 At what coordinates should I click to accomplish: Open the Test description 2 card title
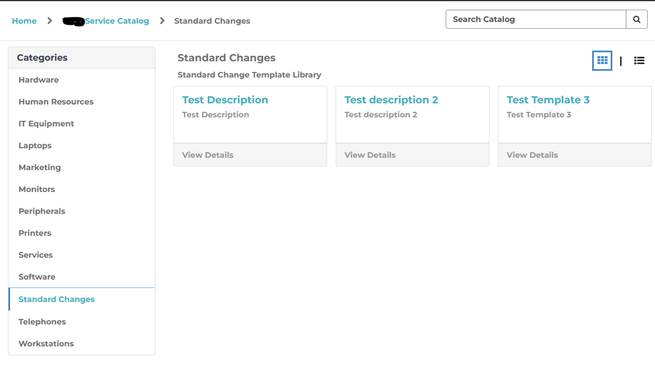[391, 100]
